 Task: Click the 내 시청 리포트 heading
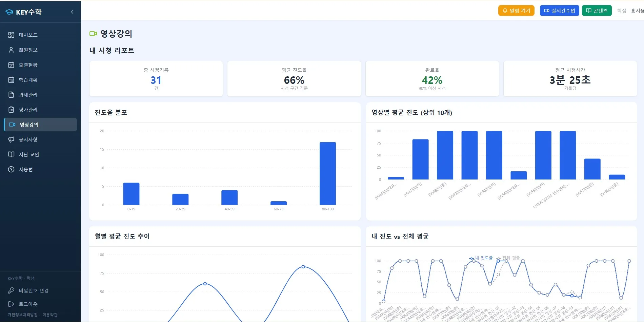point(112,51)
